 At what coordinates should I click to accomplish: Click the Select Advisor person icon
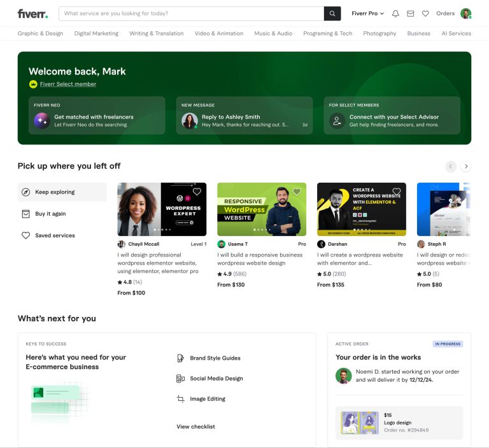pyautogui.click(x=337, y=121)
